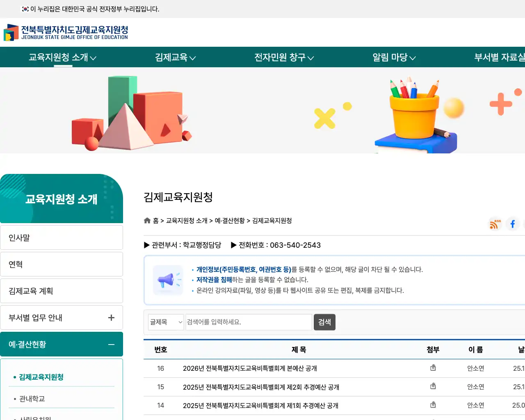Open the attachment for the 2026년 본예산 row

coord(433,367)
